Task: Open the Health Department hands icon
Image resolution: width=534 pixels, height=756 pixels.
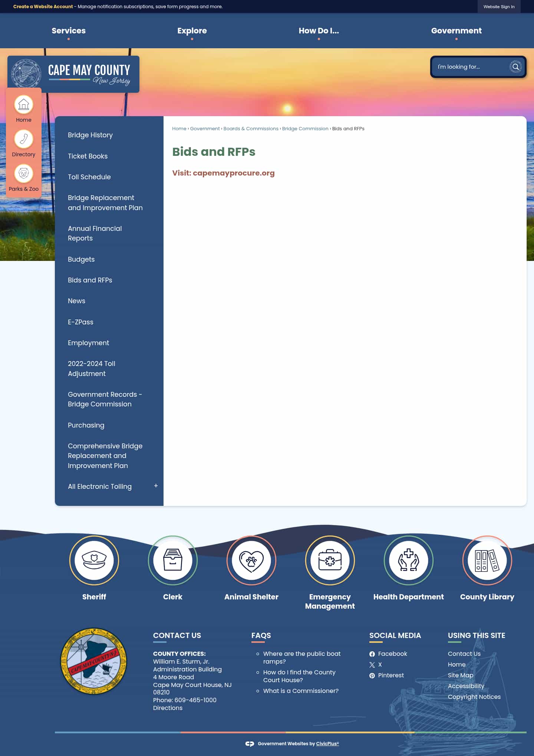Action: click(x=409, y=560)
